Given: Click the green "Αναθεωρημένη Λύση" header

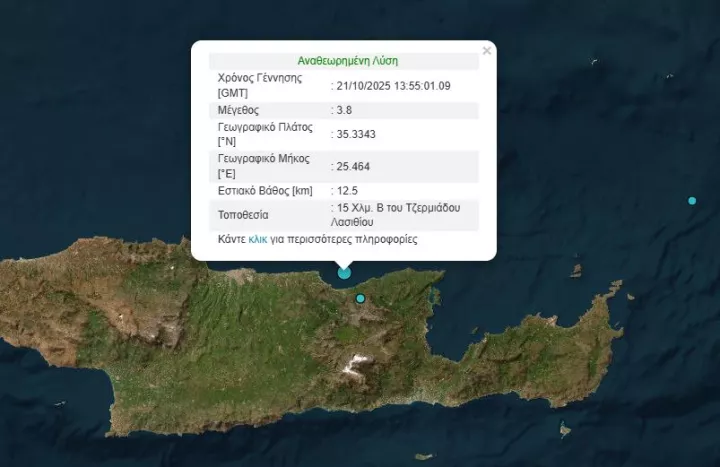Looking at the screenshot, I should 348,60.
